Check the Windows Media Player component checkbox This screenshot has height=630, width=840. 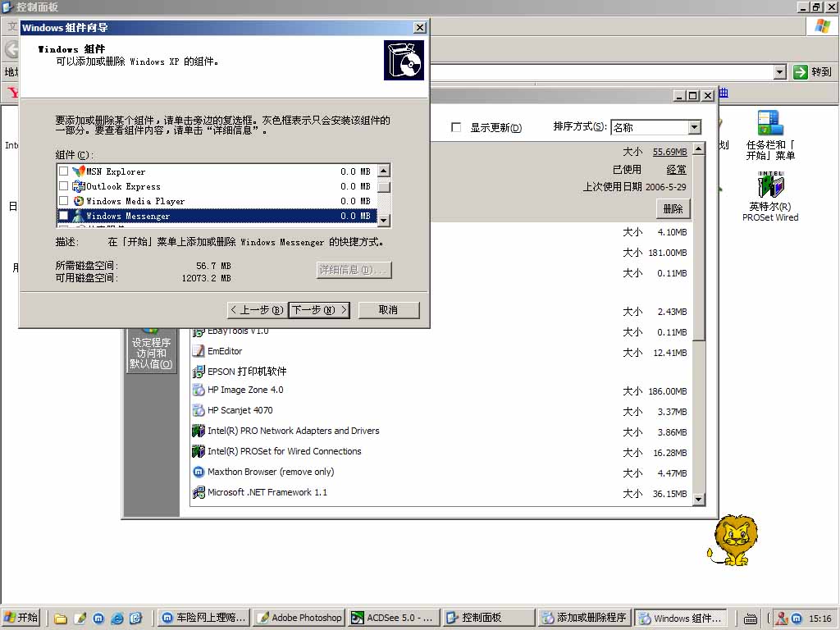click(x=63, y=201)
